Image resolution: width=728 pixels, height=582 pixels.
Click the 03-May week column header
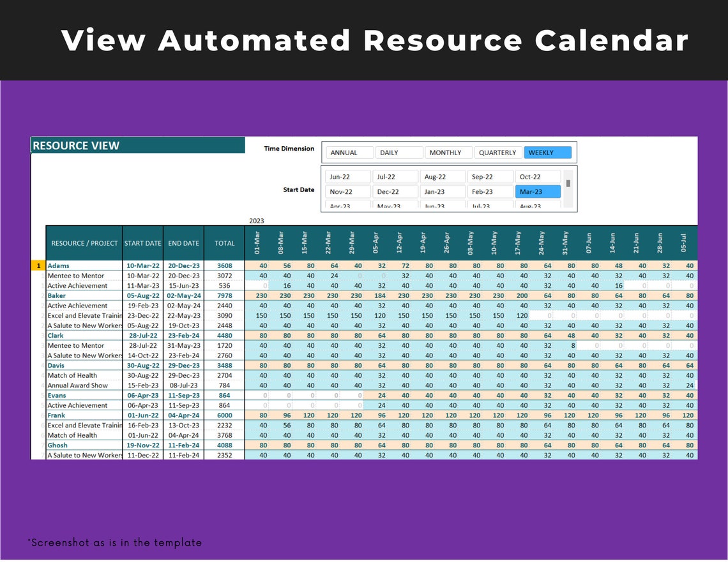click(470, 243)
